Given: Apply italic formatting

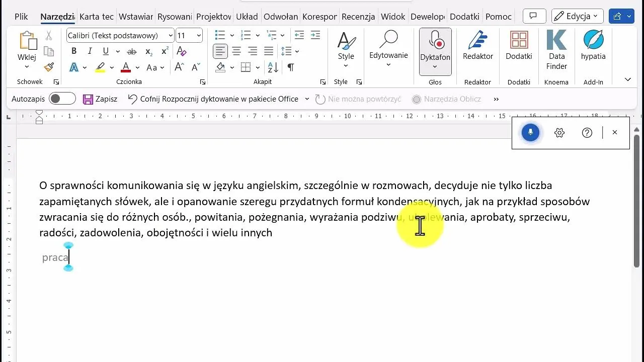Looking at the screenshot, I should [x=90, y=51].
